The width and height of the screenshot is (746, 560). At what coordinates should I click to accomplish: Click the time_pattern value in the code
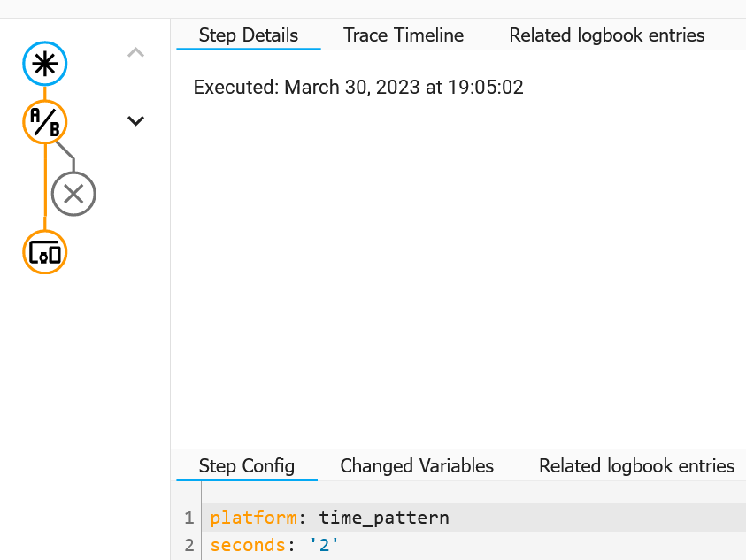pyautogui.click(x=384, y=518)
